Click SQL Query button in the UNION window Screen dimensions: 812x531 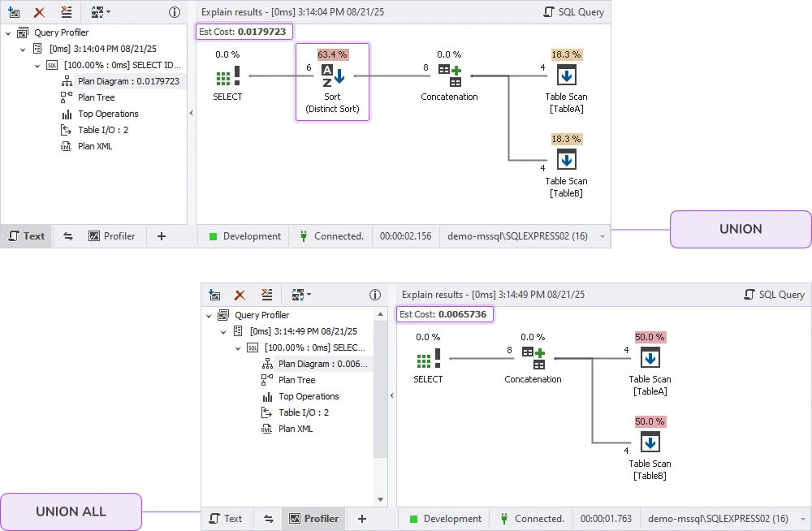click(x=574, y=12)
